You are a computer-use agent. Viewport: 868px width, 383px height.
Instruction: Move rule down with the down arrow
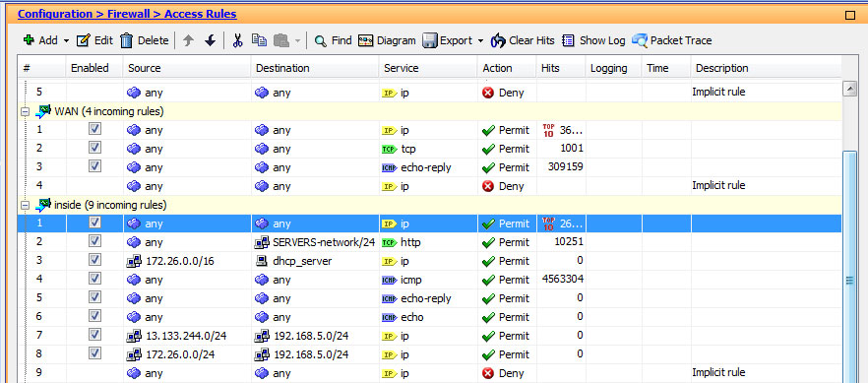pos(210,40)
